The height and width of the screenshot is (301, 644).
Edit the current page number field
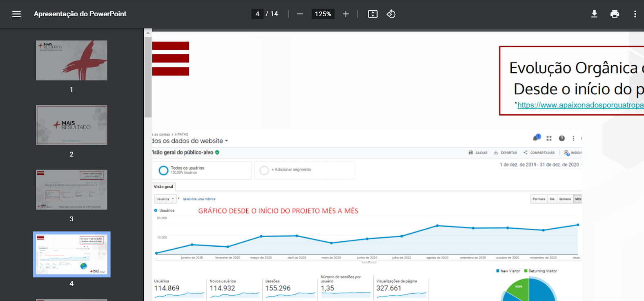tap(257, 14)
